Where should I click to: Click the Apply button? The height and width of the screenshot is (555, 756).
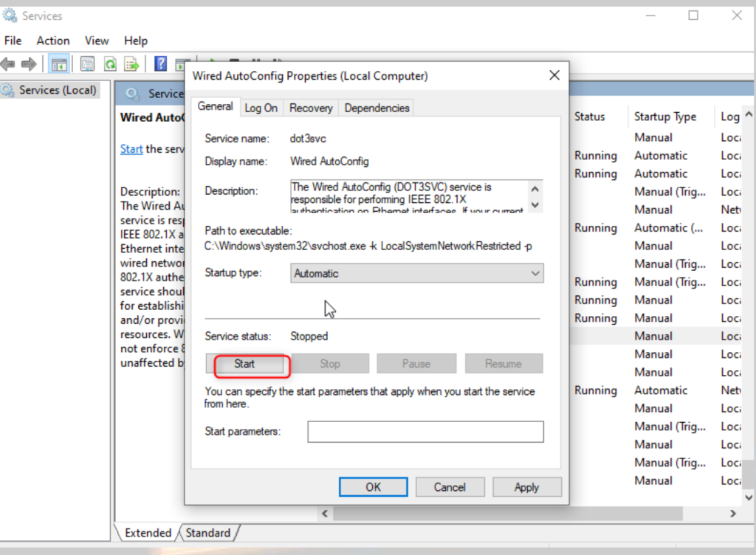tap(526, 487)
